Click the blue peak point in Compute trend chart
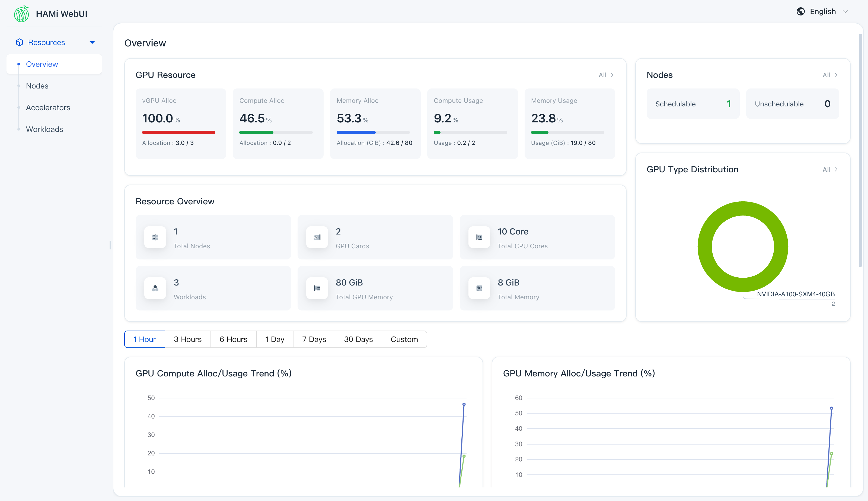Screen dimensions: 868x501 tap(464, 404)
